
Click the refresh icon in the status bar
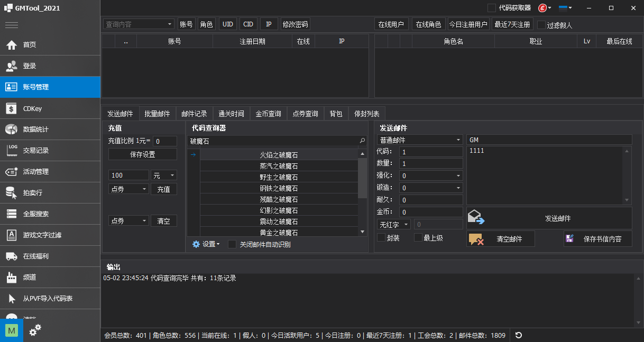(518, 335)
